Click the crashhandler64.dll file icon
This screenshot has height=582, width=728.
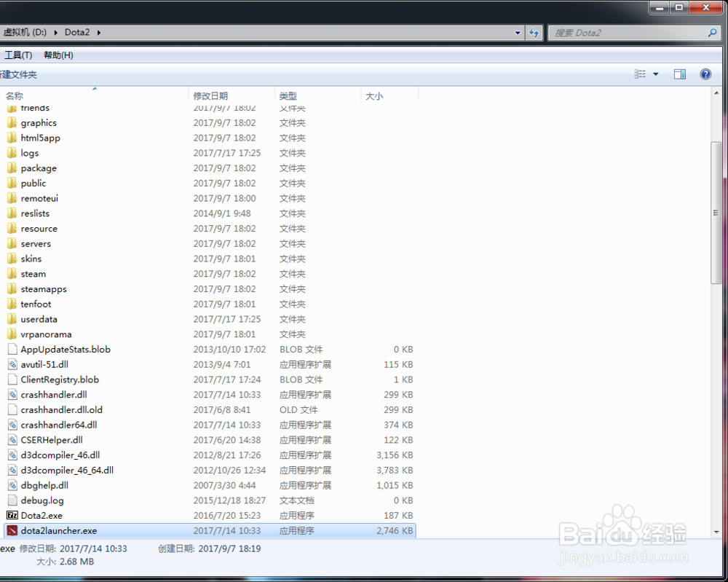tap(12, 425)
